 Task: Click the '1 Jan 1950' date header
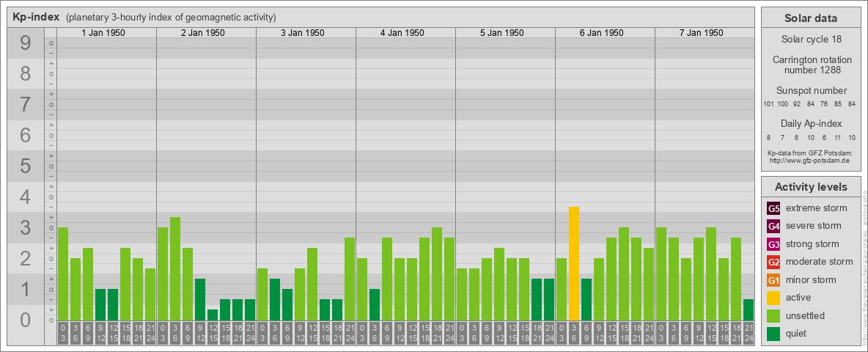[x=103, y=33]
